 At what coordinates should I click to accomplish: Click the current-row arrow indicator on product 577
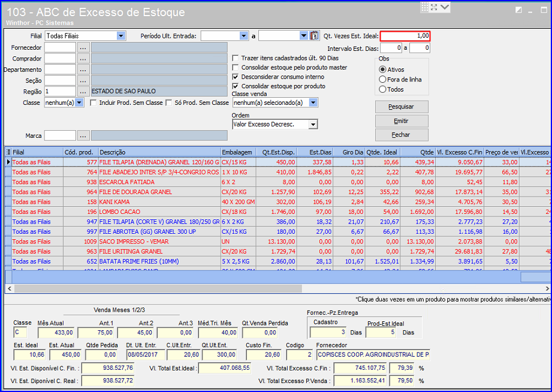pos(8,162)
